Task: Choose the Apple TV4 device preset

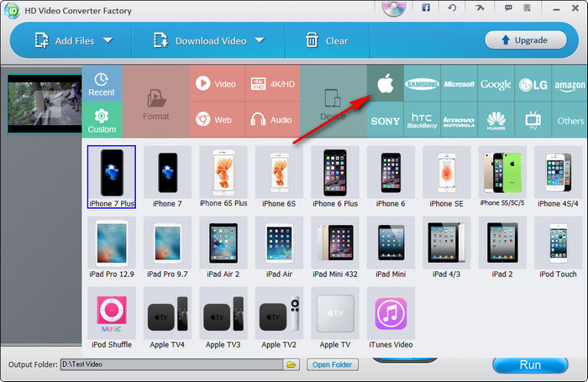Action: pyautogui.click(x=167, y=322)
